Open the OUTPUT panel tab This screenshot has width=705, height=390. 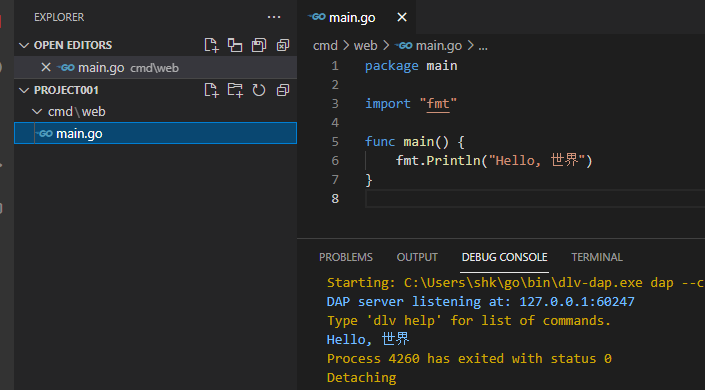(417, 257)
